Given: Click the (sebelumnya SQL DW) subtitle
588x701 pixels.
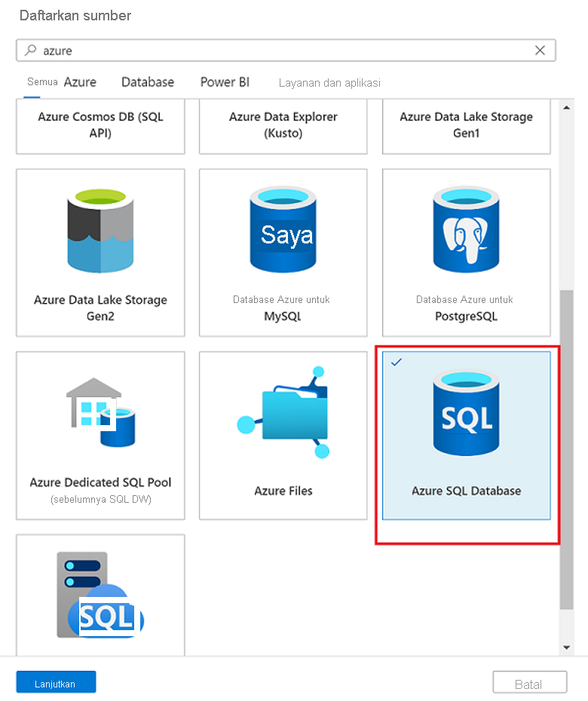Looking at the screenshot, I should point(101,500).
